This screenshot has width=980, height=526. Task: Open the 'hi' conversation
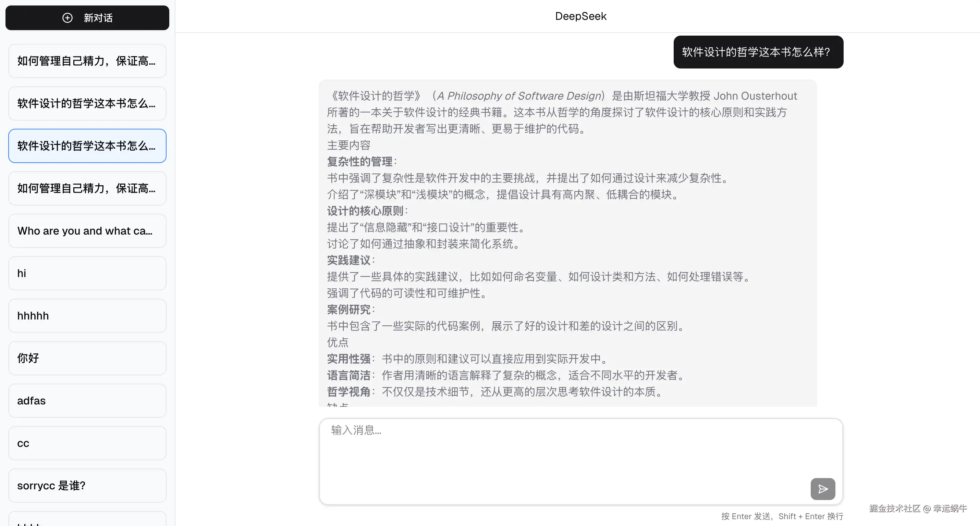(x=87, y=274)
